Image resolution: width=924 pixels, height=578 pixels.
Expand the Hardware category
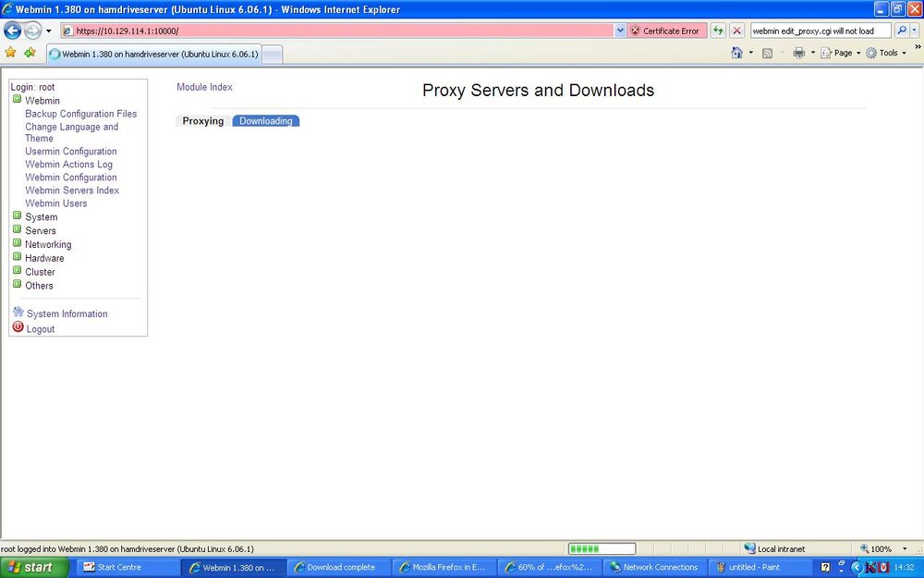pyautogui.click(x=17, y=256)
